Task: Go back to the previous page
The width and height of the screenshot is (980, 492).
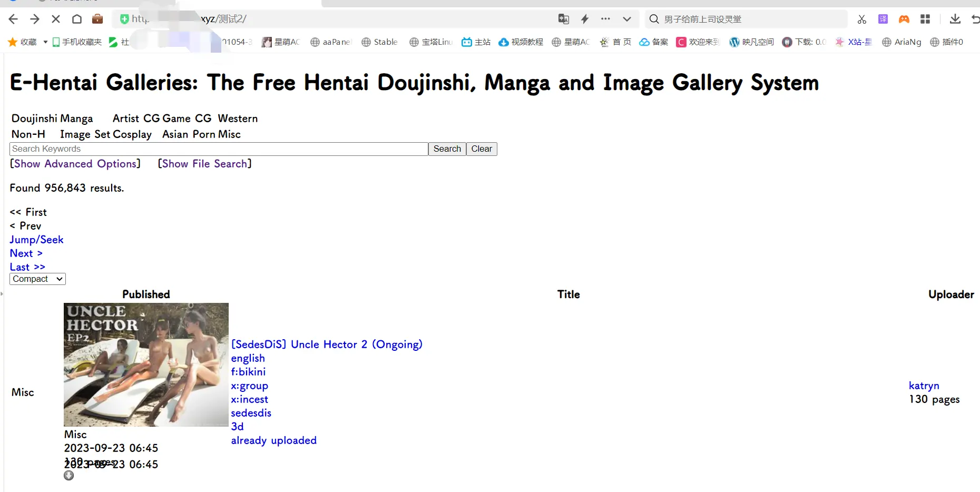Action: click(x=13, y=19)
